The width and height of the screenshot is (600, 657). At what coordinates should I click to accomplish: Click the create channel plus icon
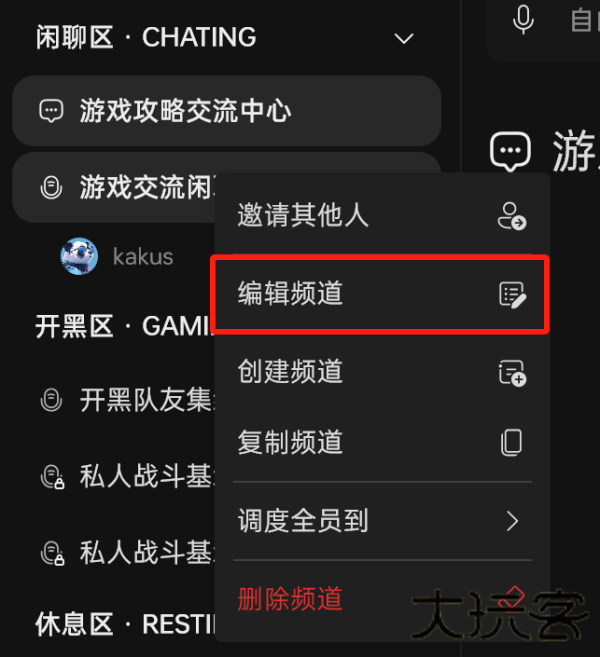[512, 373]
